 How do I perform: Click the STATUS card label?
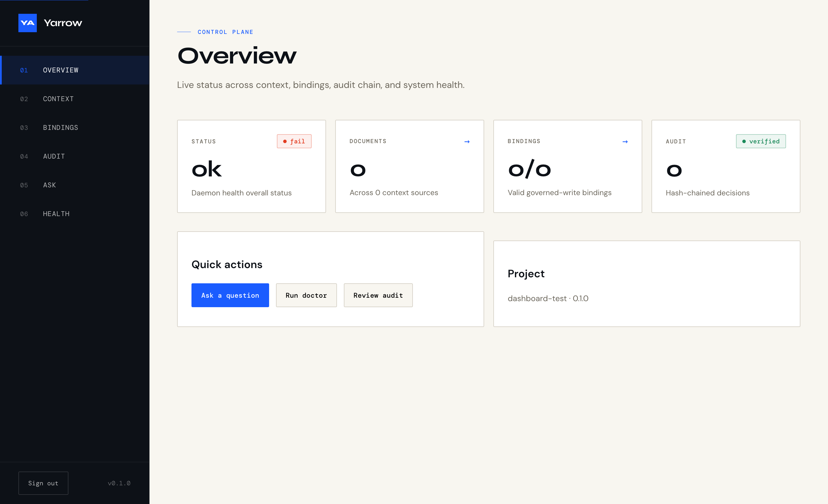click(204, 141)
